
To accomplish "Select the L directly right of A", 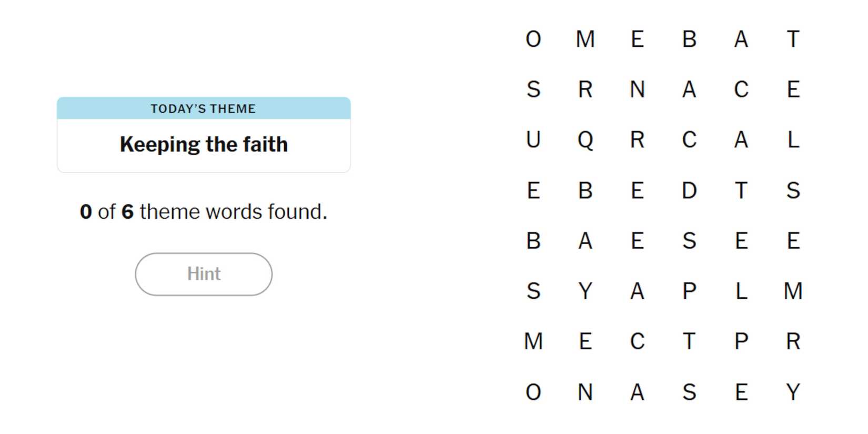I will 793,140.
